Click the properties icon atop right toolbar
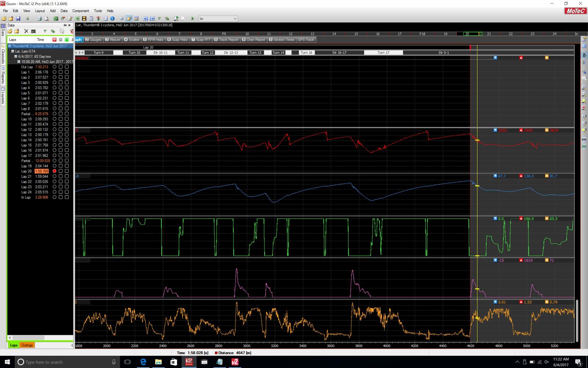This screenshot has height=368, width=588. 584,39
